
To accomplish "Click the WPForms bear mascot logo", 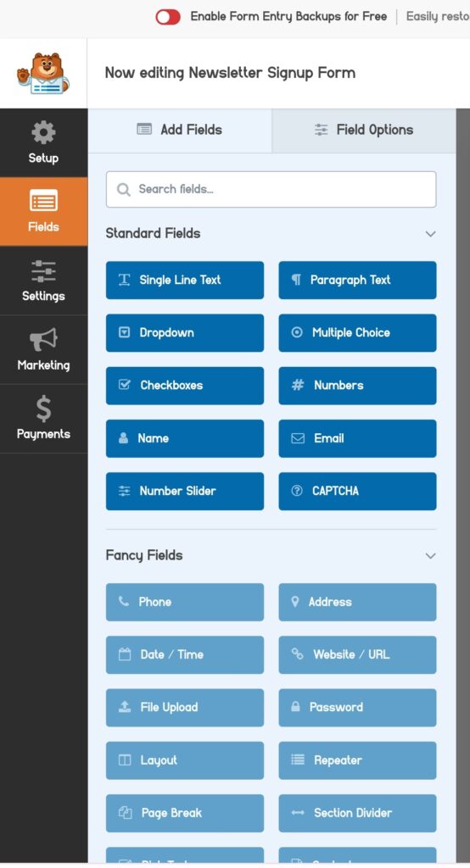I will (43, 73).
